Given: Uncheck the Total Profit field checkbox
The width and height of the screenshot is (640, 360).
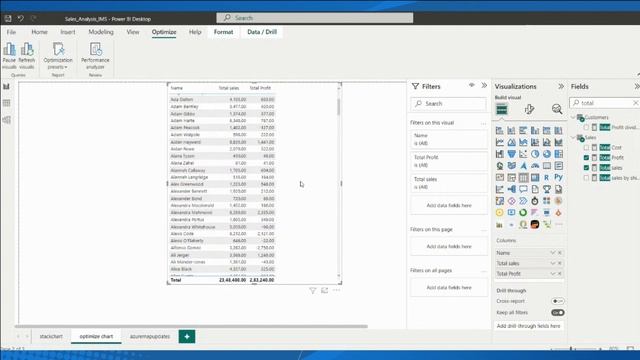Looking at the screenshot, I should tap(586, 158).
